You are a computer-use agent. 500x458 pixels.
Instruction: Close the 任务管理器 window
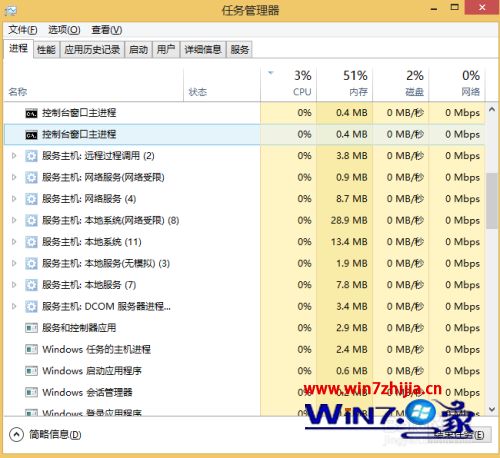pyautogui.click(x=481, y=7)
